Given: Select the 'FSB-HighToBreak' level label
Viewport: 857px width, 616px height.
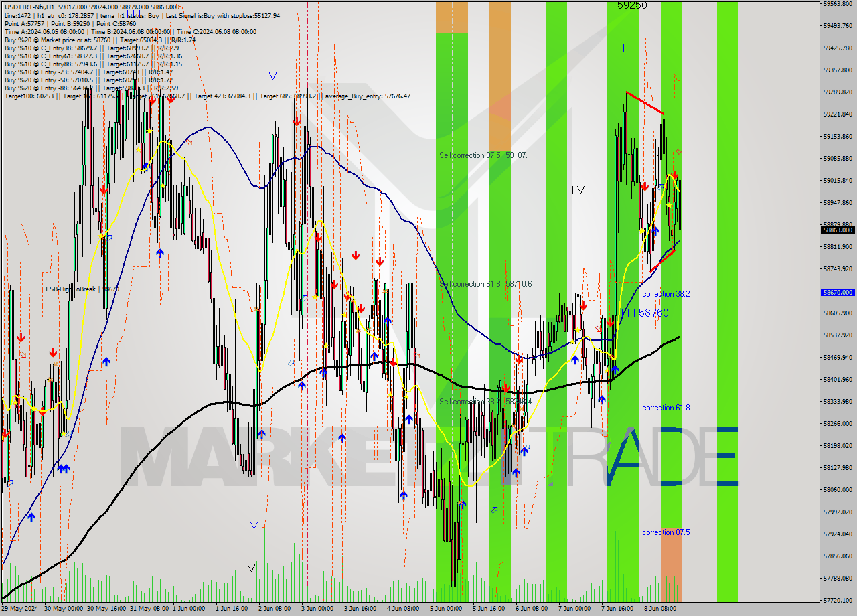Looking at the screenshot, I should point(82,289).
